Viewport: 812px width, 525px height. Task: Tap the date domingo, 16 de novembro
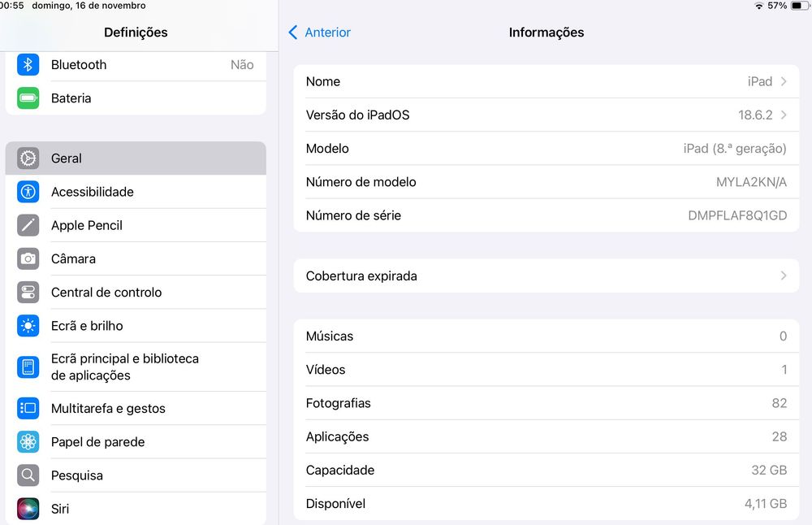click(x=89, y=6)
